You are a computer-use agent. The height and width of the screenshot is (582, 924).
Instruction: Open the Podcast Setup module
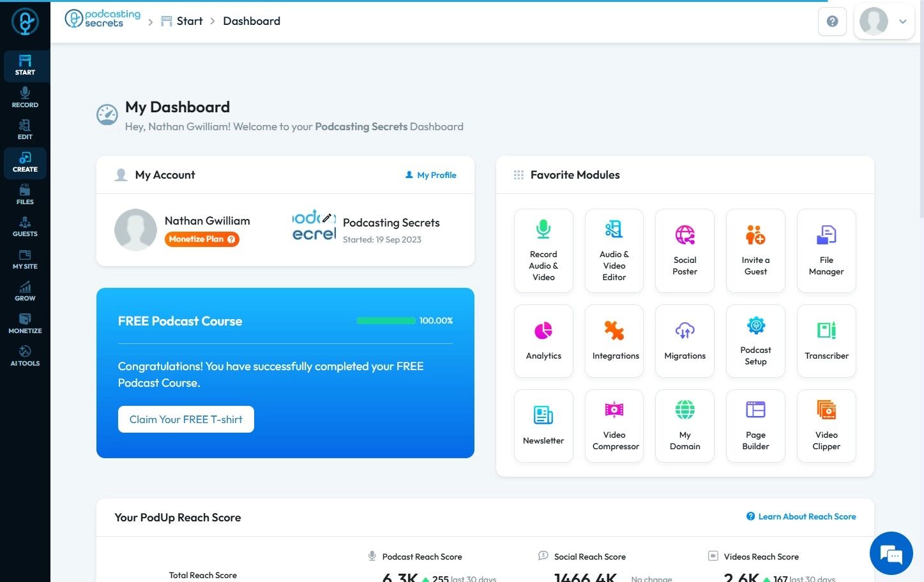pos(755,341)
